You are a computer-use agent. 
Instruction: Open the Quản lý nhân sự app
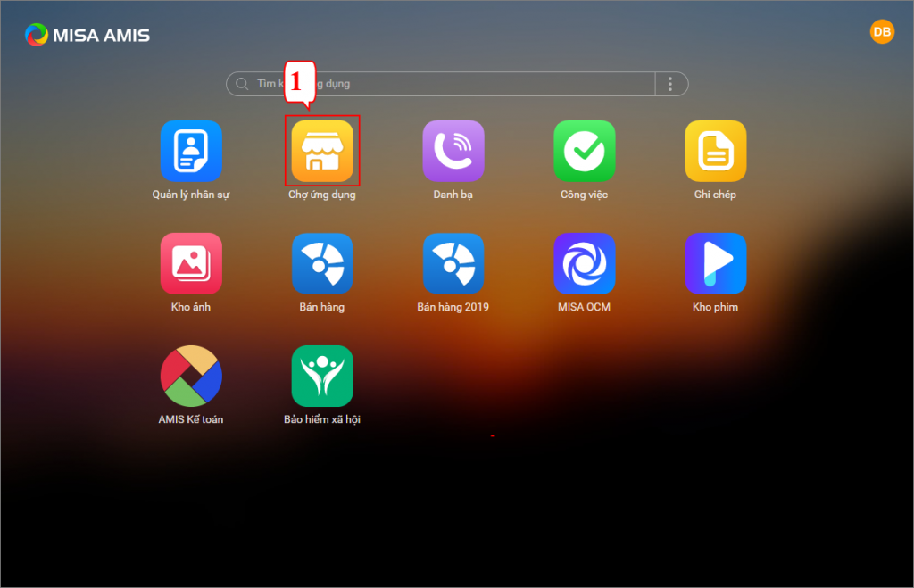click(x=191, y=151)
